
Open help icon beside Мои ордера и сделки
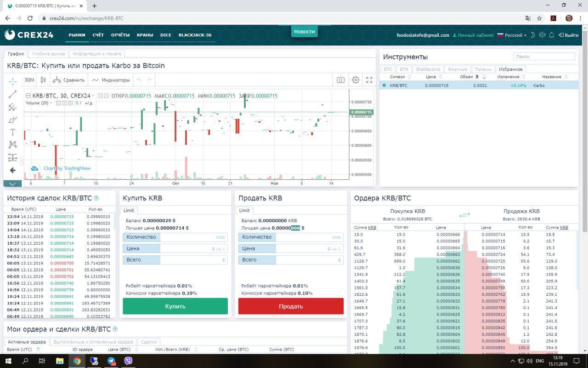(x=115, y=329)
